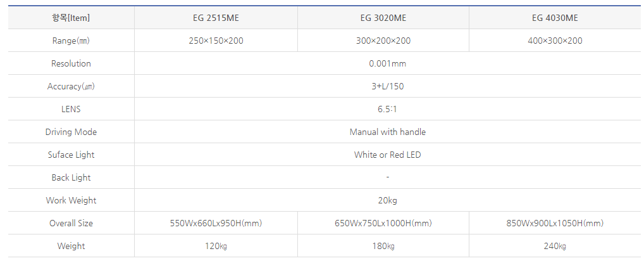This screenshot has width=644, height=263.
Task: Click the EG 2515ME column header
Action: point(216,18)
